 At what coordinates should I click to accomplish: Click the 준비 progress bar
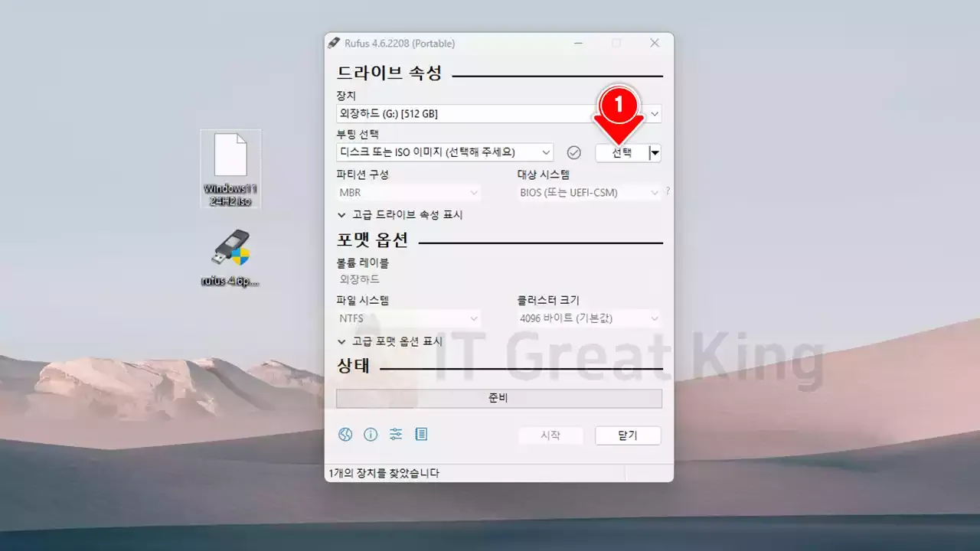(x=499, y=398)
